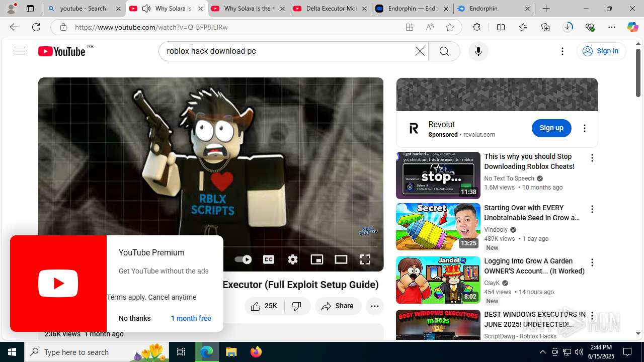
Task: Open menu for Stop Downloading Roblox Cheats video
Action: pos(592,158)
